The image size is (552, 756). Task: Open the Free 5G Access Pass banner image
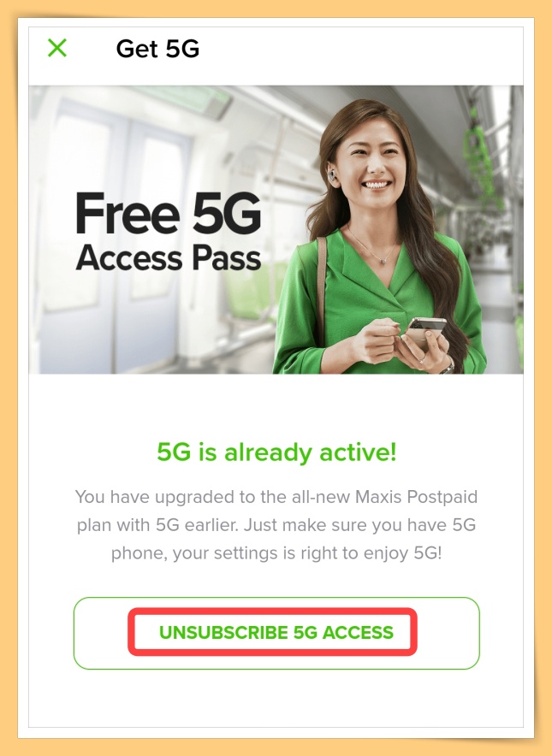click(276, 229)
